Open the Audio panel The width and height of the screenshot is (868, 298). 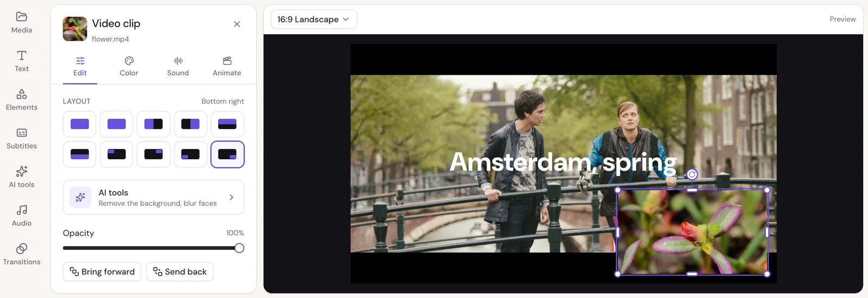(22, 216)
